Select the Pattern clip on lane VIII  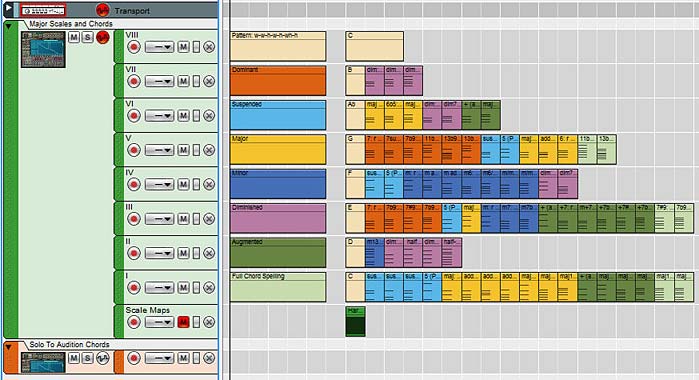coord(278,46)
